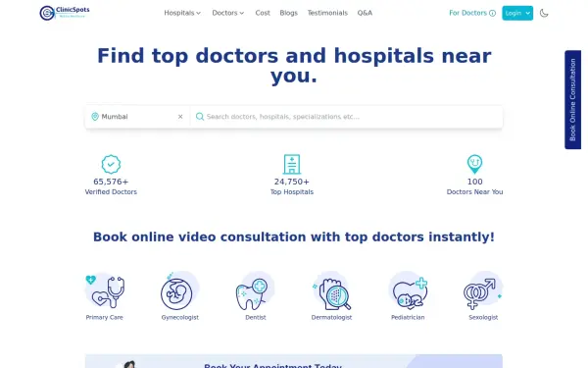The image size is (588, 368).
Task: Click the location pin icon
Action: pos(95,117)
